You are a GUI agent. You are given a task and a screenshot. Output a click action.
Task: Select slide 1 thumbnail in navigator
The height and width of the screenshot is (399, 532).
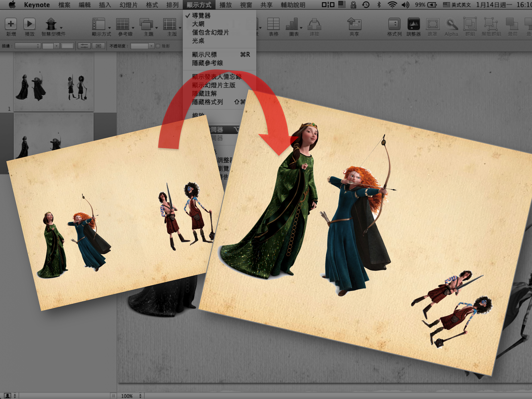pyautogui.click(x=54, y=82)
